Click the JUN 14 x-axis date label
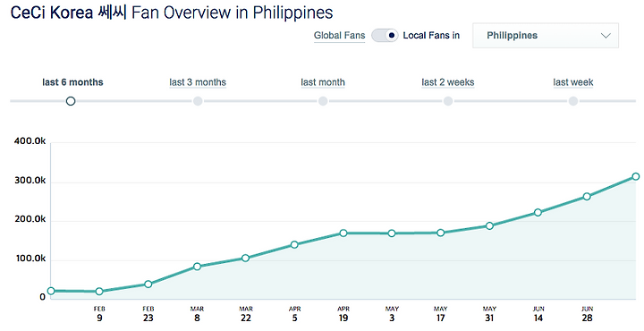Screen dimensions: 644x331 (x=538, y=314)
